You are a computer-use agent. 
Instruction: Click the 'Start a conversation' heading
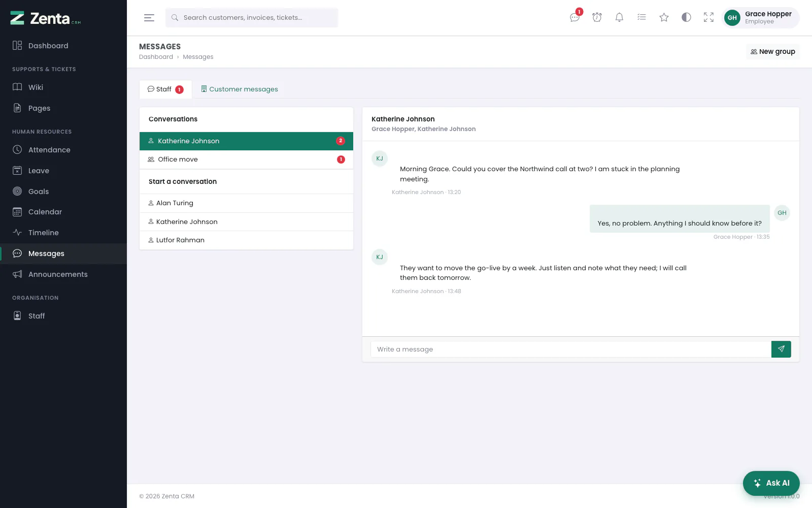pos(183,182)
